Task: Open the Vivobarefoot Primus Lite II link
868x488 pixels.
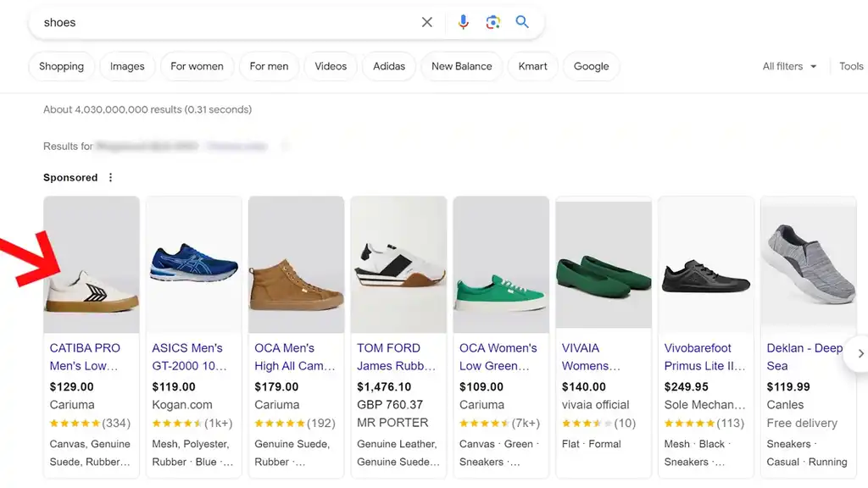Action: pyautogui.click(x=704, y=357)
